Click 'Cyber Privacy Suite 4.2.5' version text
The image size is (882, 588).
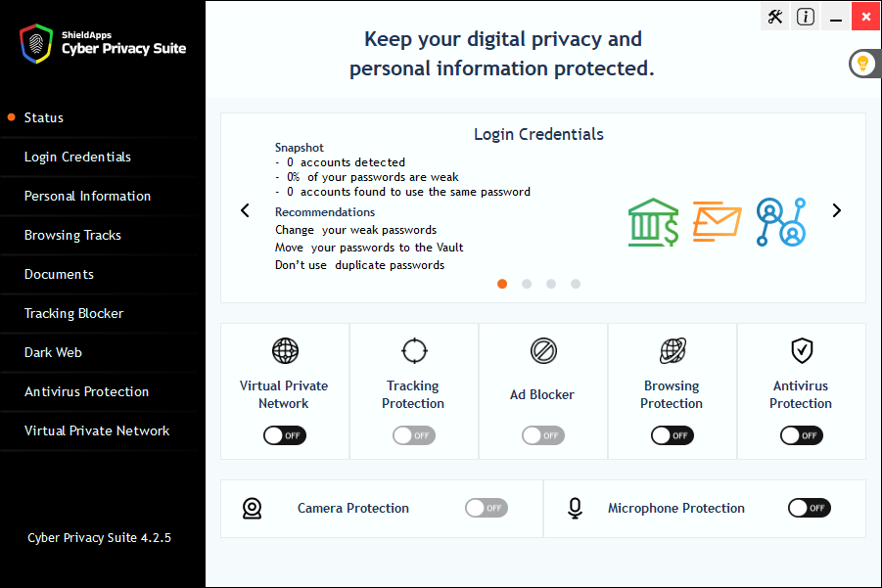click(x=100, y=538)
